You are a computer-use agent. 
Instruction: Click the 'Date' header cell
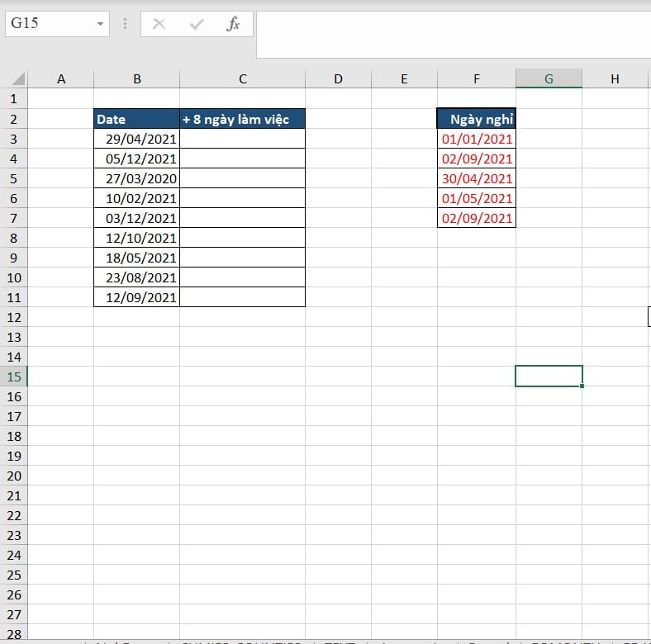136,119
